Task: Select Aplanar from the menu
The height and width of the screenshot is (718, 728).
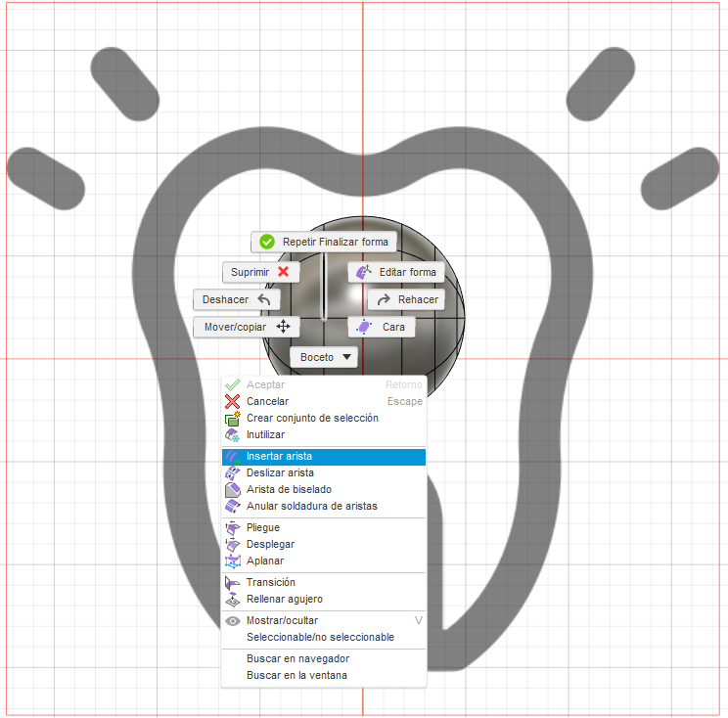Action: pos(324,561)
